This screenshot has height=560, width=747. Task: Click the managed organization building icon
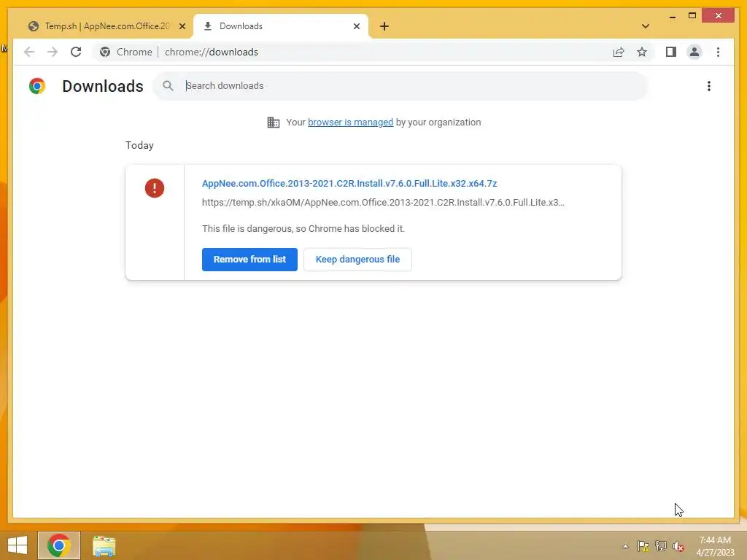(x=273, y=122)
